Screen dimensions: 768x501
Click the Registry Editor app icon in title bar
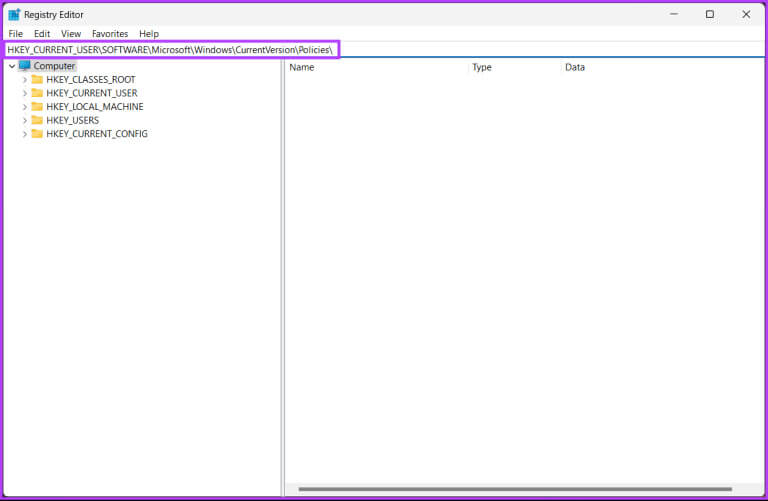coord(14,15)
